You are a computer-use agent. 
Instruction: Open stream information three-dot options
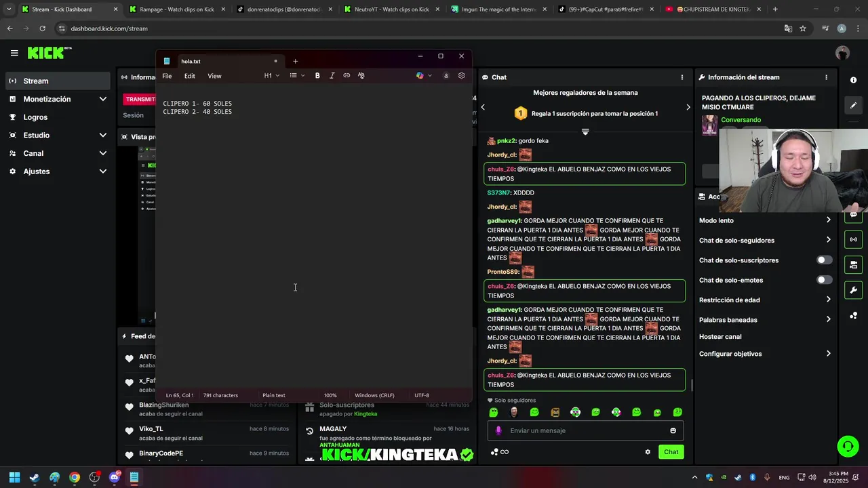tap(826, 77)
